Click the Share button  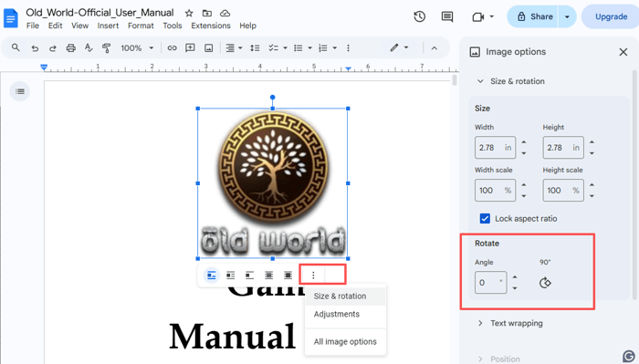[x=534, y=16]
